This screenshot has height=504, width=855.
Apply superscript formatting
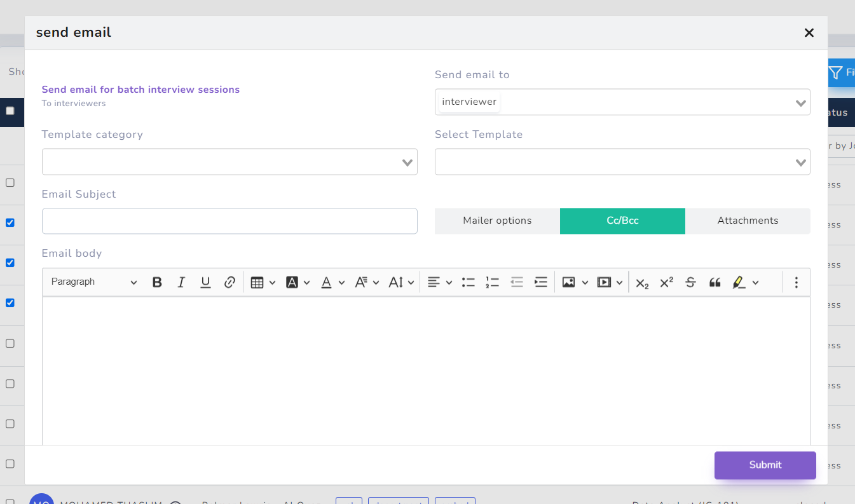click(666, 282)
